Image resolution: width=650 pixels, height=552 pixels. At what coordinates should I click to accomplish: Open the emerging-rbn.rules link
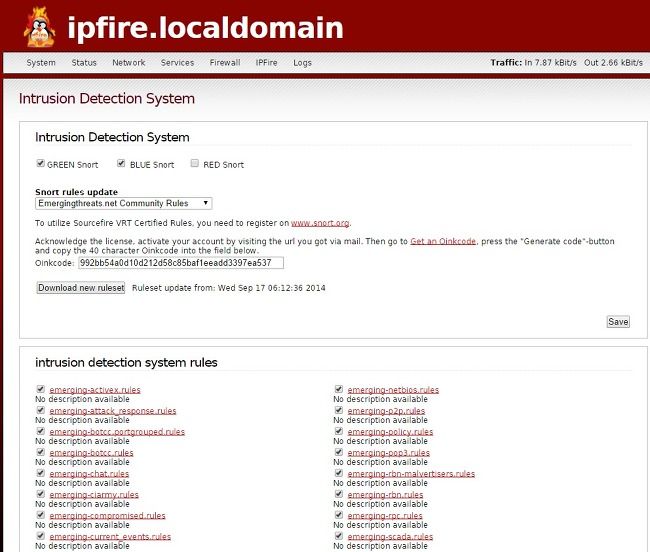coord(386,495)
